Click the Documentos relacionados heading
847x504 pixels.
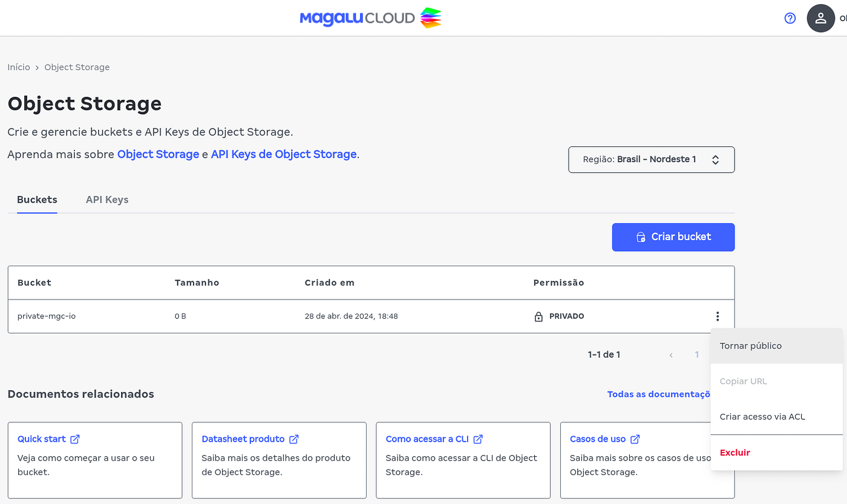pos(81,394)
